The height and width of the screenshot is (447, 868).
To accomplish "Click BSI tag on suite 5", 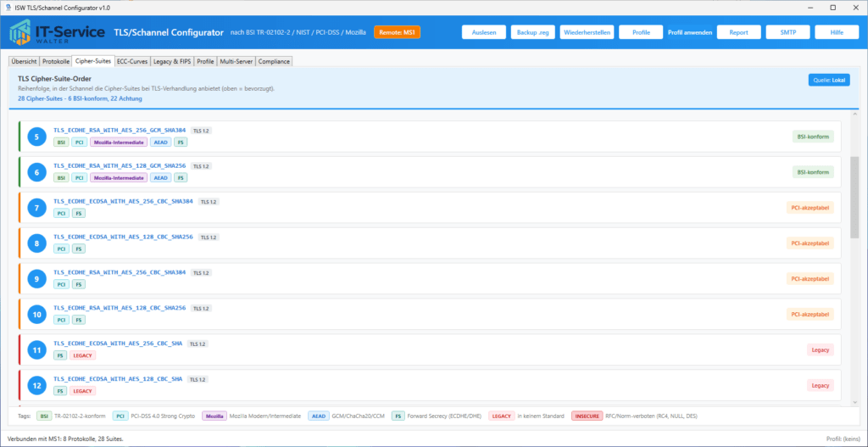I will (x=61, y=142).
